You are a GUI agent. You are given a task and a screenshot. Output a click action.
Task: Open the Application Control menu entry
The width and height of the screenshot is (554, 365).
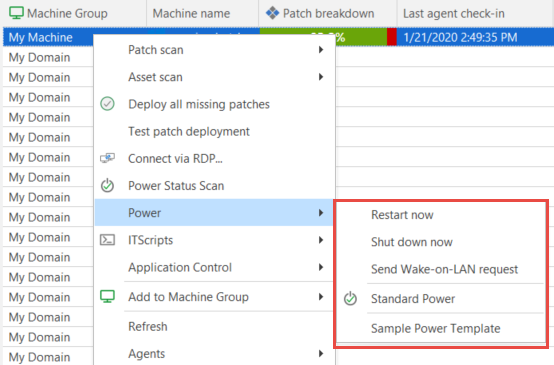[x=214, y=267]
